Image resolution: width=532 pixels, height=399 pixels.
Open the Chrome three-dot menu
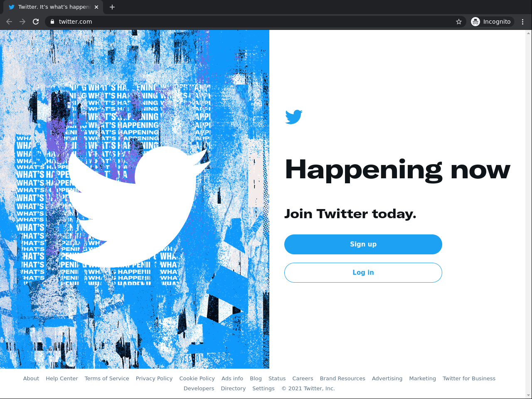pos(523,22)
